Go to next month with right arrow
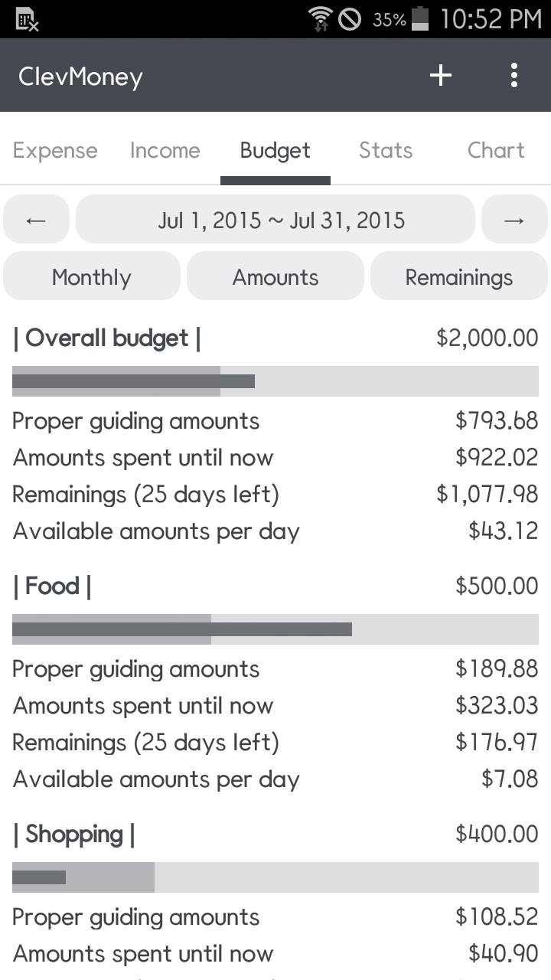 coord(514,220)
